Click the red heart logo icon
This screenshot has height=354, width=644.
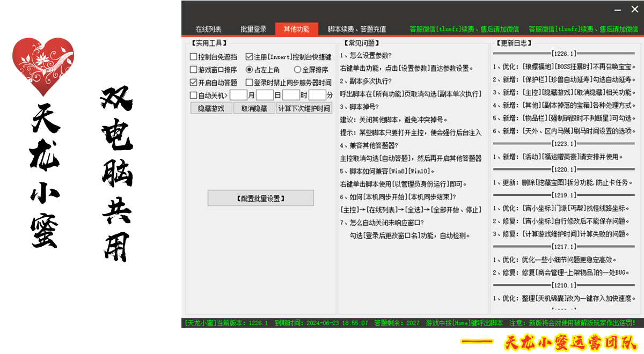(x=43, y=66)
